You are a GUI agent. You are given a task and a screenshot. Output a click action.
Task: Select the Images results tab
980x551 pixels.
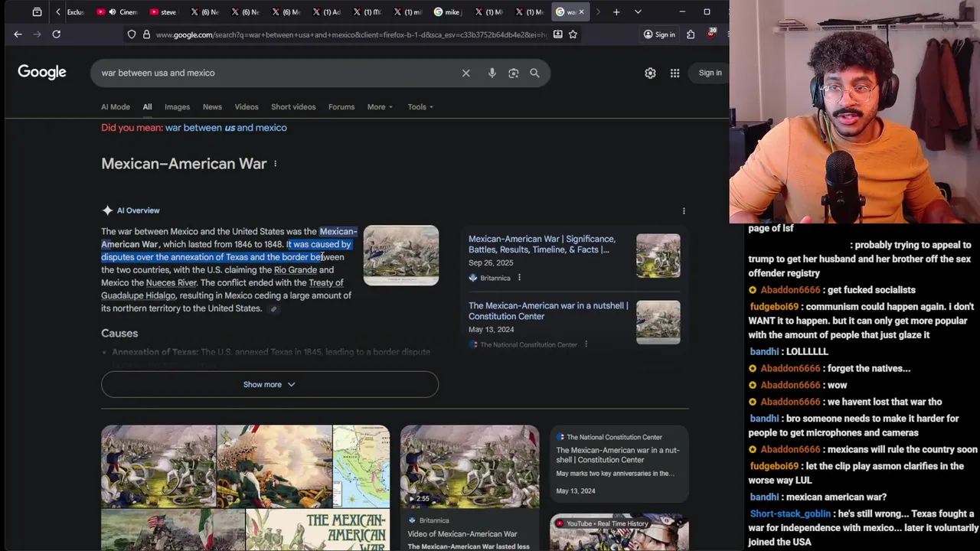(177, 107)
